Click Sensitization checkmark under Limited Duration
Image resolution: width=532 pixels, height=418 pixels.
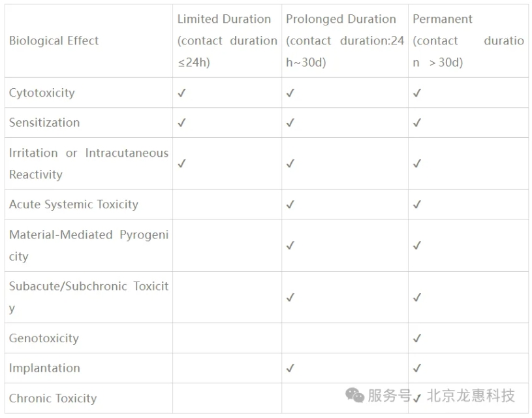tap(182, 123)
